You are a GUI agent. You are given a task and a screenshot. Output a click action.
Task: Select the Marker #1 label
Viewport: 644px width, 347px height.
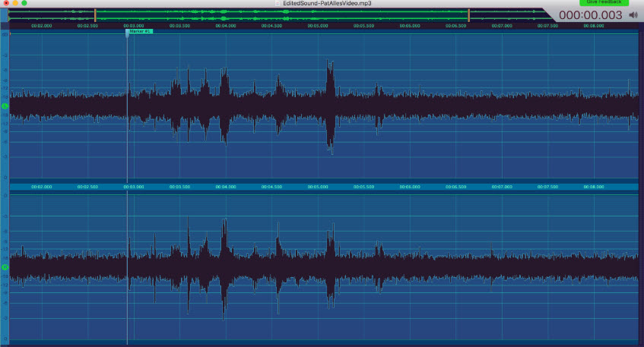point(140,31)
